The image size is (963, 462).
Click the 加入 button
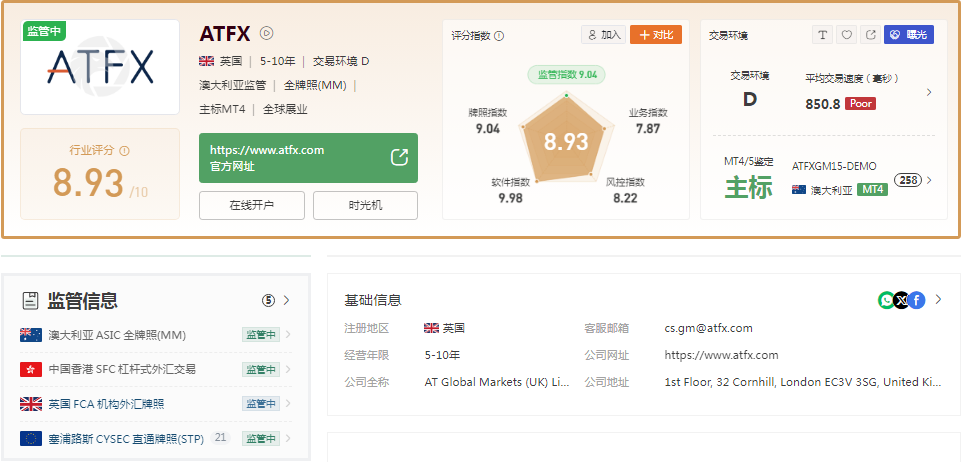[604, 34]
